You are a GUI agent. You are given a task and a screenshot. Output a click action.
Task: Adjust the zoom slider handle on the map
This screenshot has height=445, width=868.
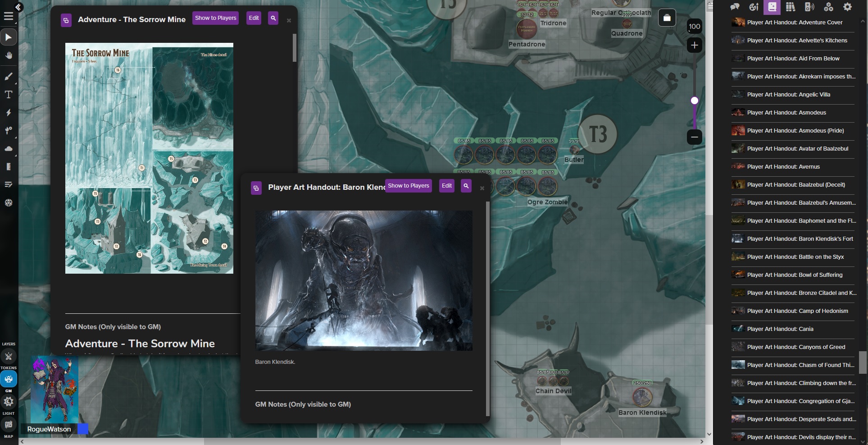click(x=694, y=101)
